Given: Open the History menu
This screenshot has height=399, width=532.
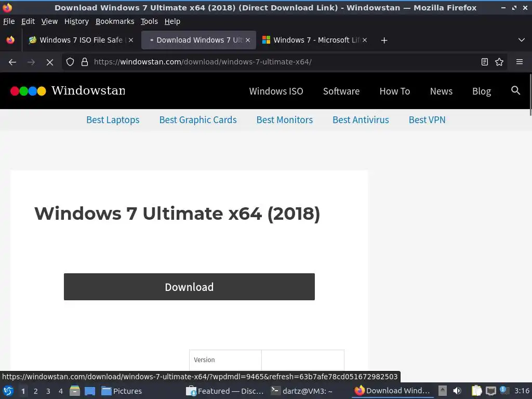Looking at the screenshot, I should [76, 21].
